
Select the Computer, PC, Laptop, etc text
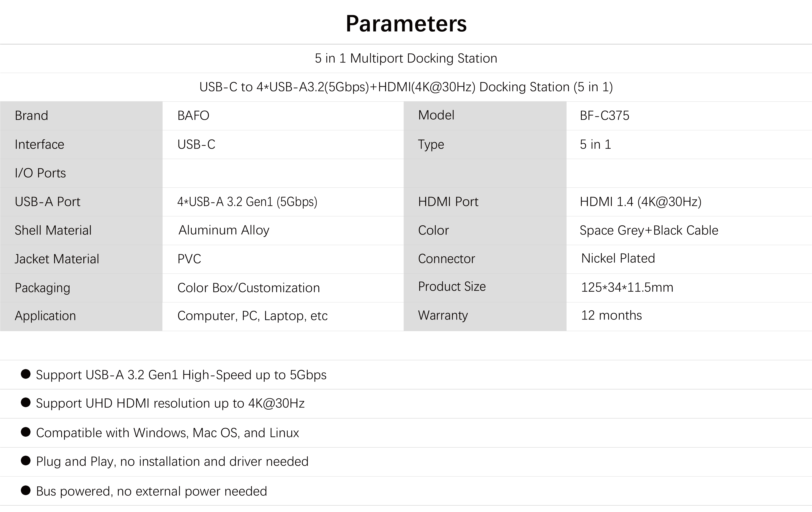click(x=252, y=316)
